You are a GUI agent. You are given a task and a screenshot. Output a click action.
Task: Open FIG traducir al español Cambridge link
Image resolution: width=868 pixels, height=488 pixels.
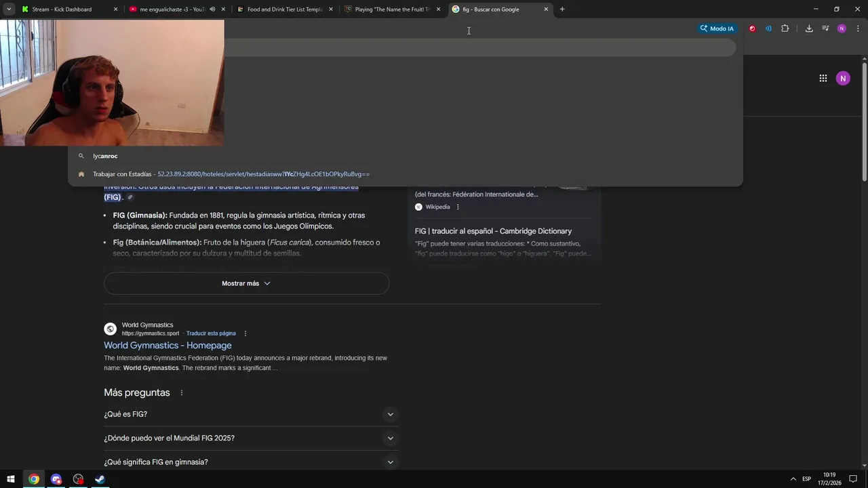[x=493, y=231]
